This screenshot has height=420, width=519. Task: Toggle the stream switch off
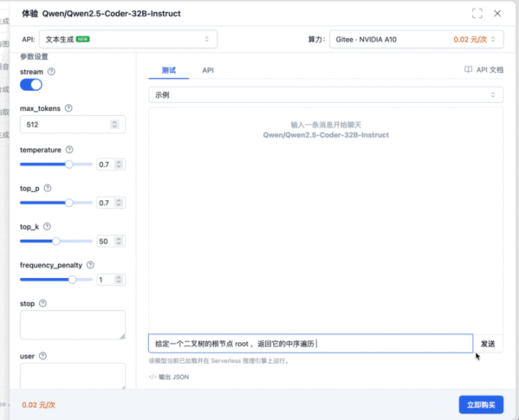pos(31,85)
